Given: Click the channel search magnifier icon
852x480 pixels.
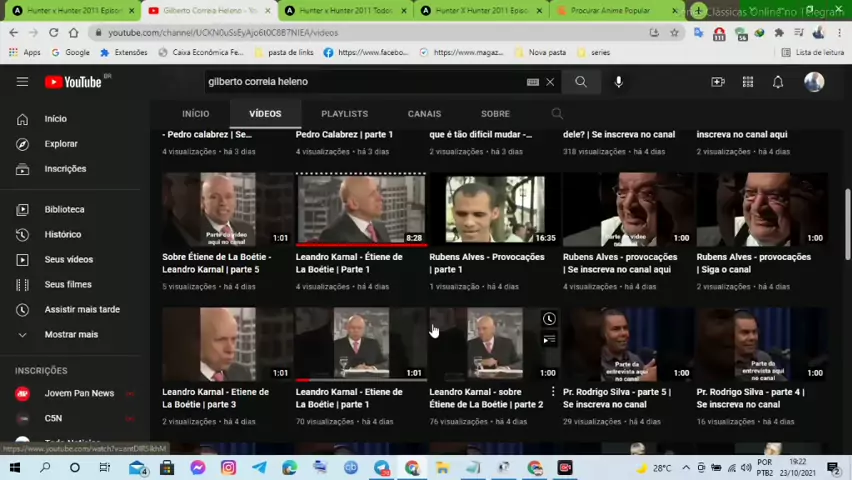Looking at the screenshot, I should [x=557, y=114].
